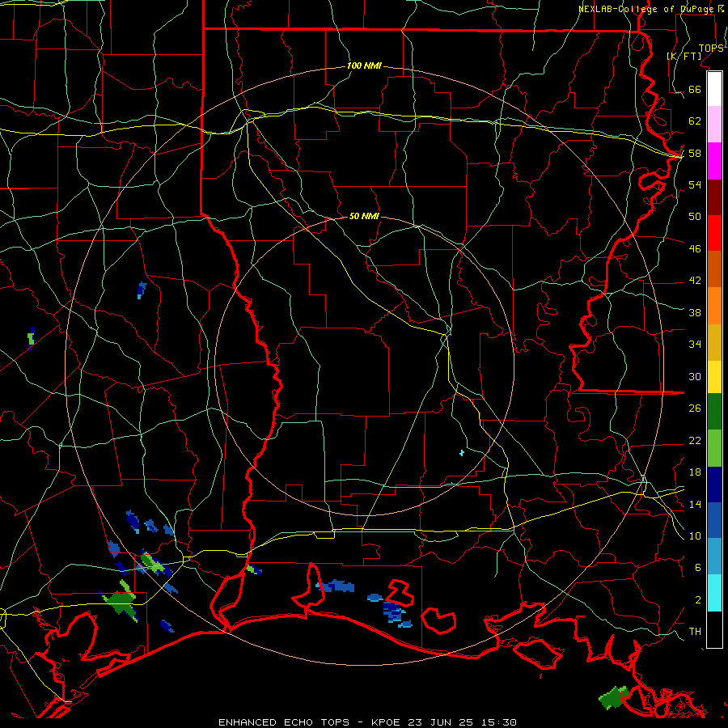The width and height of the screenshot is (728, 728).
Task: Click the green echo cell in southwest cluster
Action: (123, 601)
